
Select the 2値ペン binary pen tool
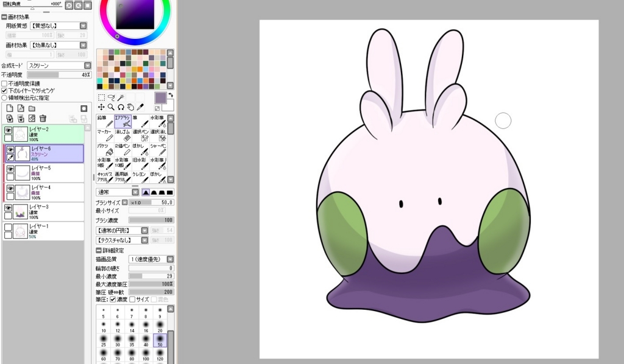(x=122, y=150)
